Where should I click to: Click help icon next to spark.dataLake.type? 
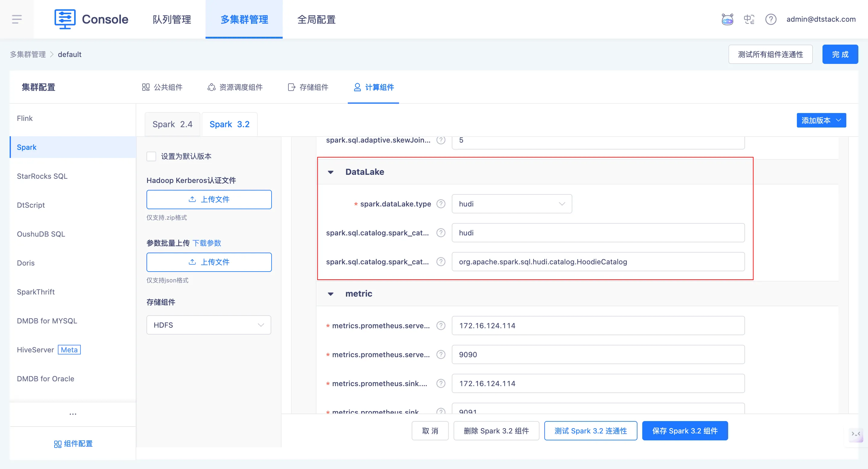[x=441, y=204]
